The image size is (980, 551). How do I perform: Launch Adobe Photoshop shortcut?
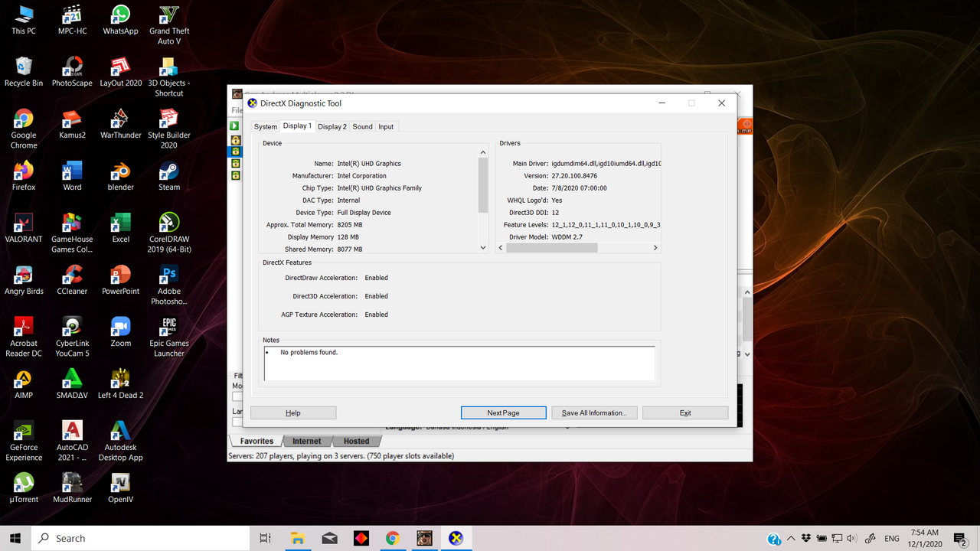tap(169, 285)
